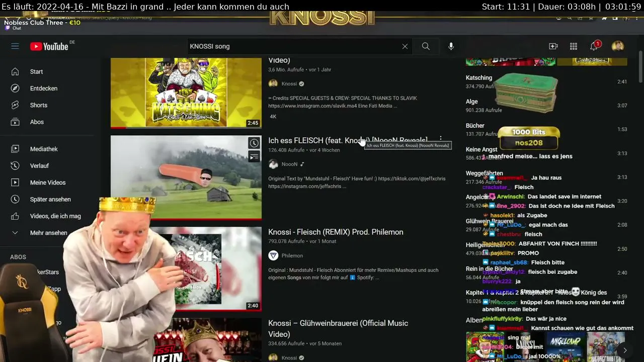Run search with the magnifier button
Viewport: 644px width, 362px height.
(x=426, y=46)
